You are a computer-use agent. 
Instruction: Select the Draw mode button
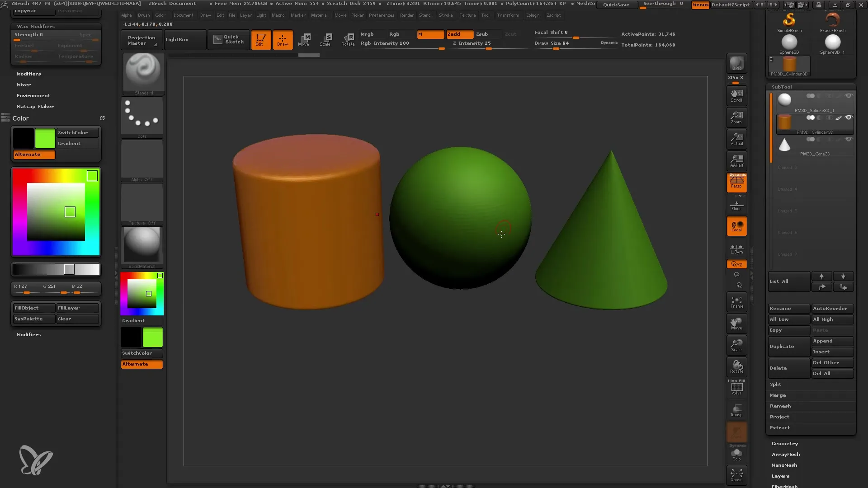(x=282, y=39)
